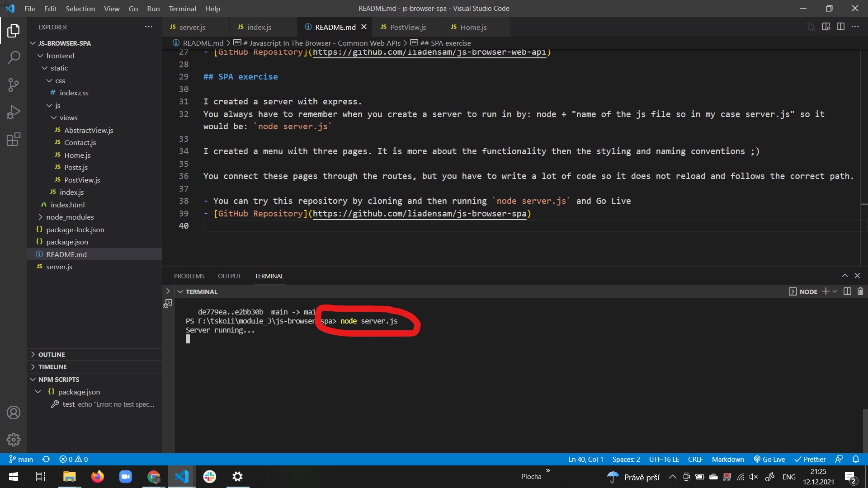Switch to the PROBLEMS panel tab
868x488 pixels.
tap(189, 276)
